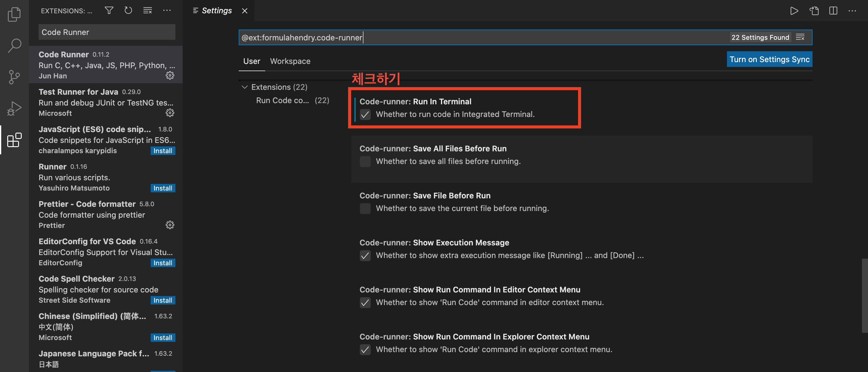Open Settings JSON file icon
This screenshot has height=372, width=868.
pos(814,11)
